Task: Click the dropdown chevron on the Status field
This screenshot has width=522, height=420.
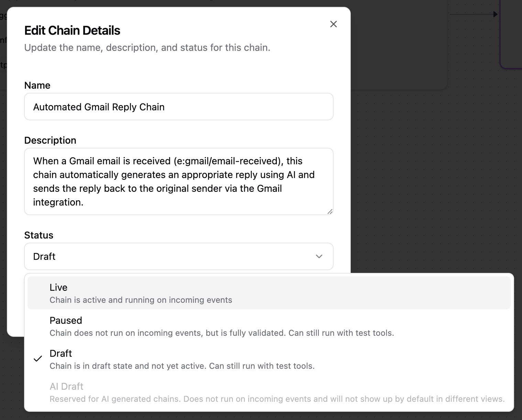Action: [x=319, y=256]
